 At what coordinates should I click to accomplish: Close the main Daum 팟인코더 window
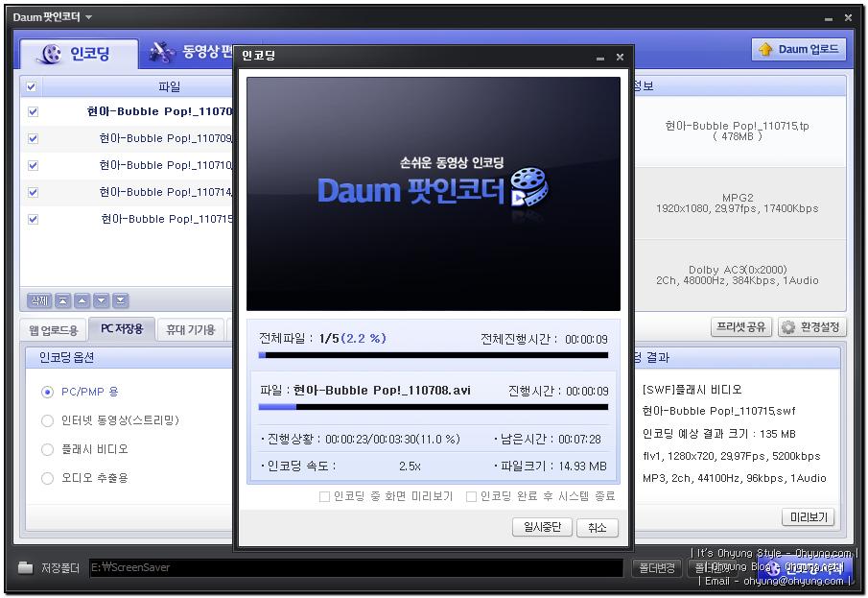click(848, 17)
